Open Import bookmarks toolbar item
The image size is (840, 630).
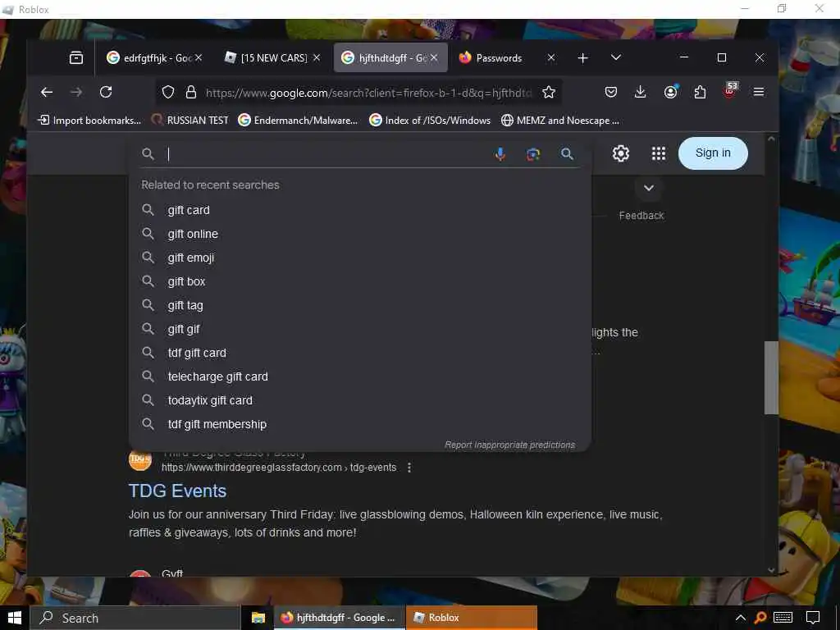point(89,121)
